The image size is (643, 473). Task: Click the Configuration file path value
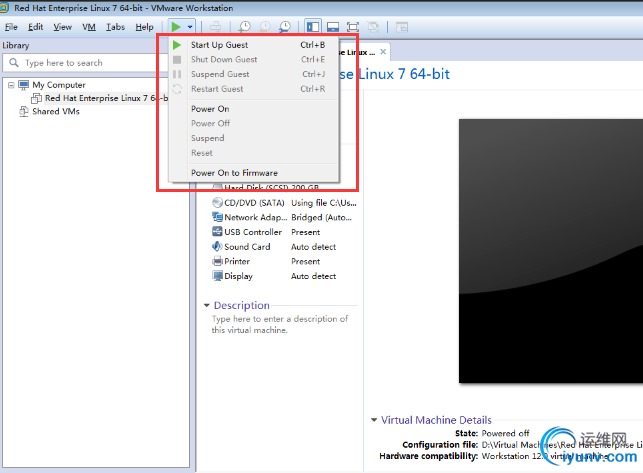[562, 445]
